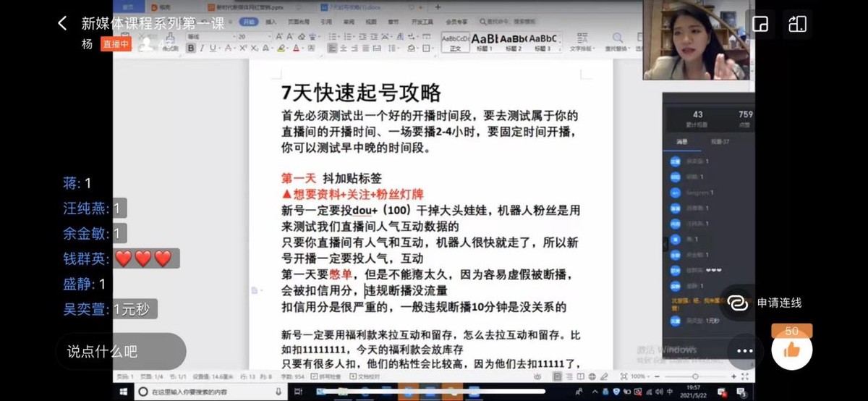Click the course title 新媒体课程系列第一课
868x401 pixels.
(x=153, y=23)
